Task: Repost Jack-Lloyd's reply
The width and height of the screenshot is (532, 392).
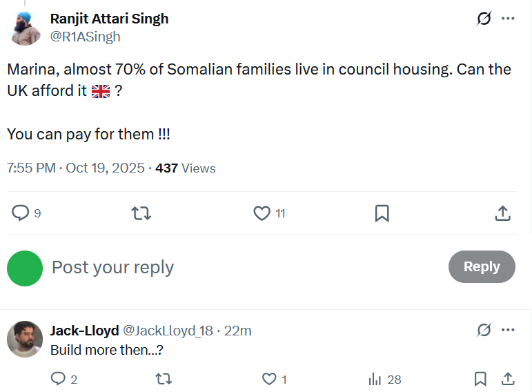Action: coord(164,379)
